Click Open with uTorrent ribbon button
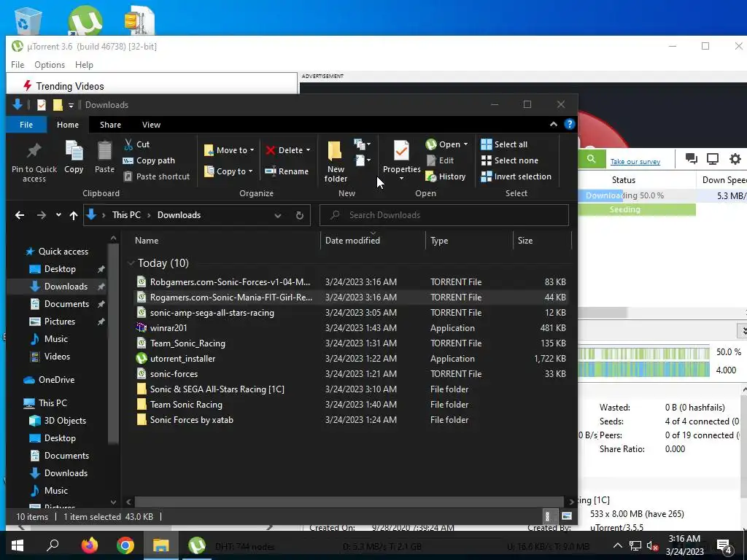Screen dimensions: 747x560 tap(443, 144)
